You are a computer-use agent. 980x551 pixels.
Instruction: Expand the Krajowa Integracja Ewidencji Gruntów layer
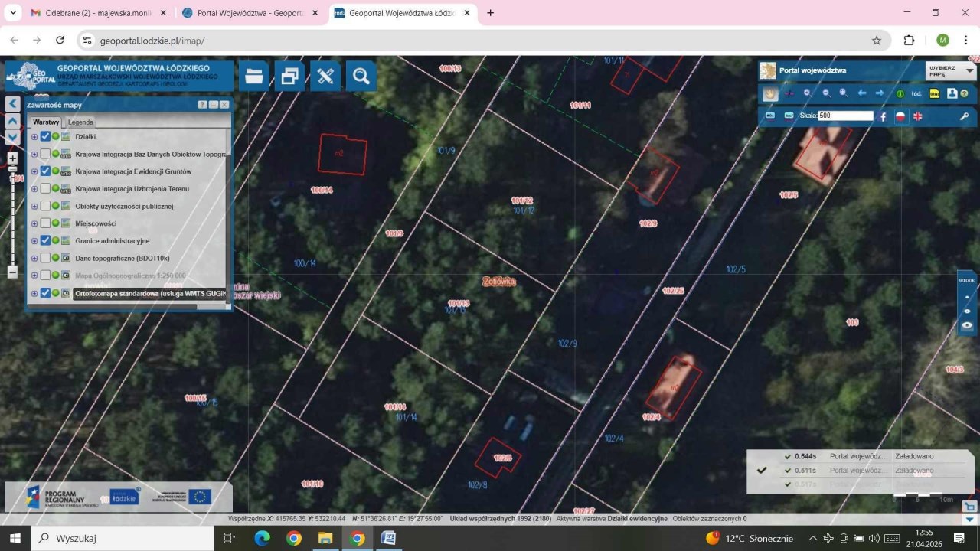click(34, 171)
